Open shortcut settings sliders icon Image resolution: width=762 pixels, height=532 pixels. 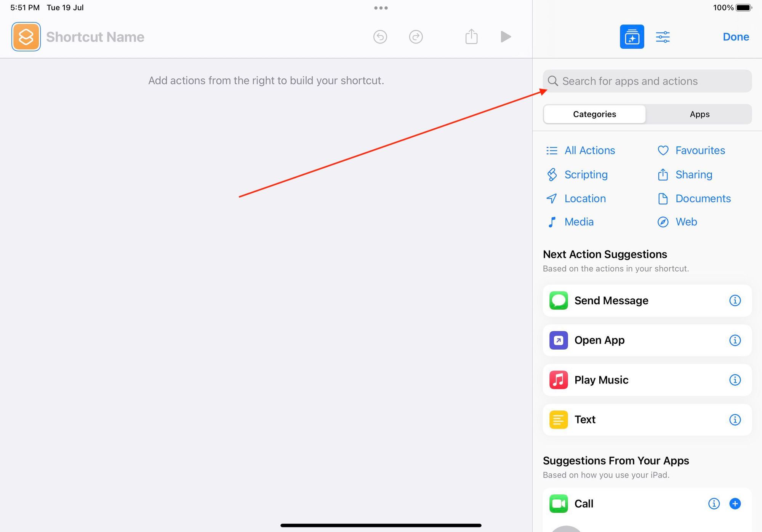pos(663,37)
